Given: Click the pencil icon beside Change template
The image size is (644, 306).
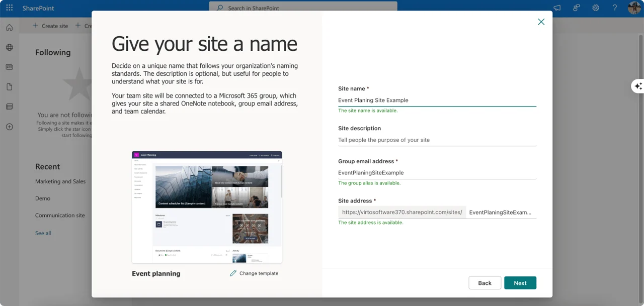Looking at the screenshot, I should pyautogui.click(x=233, y=273).
